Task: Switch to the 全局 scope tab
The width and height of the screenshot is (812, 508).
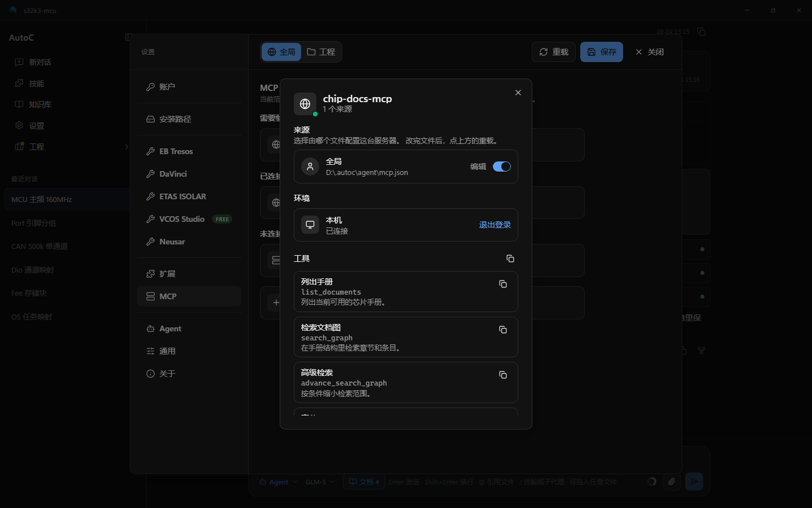Action: tap(281, 52)
